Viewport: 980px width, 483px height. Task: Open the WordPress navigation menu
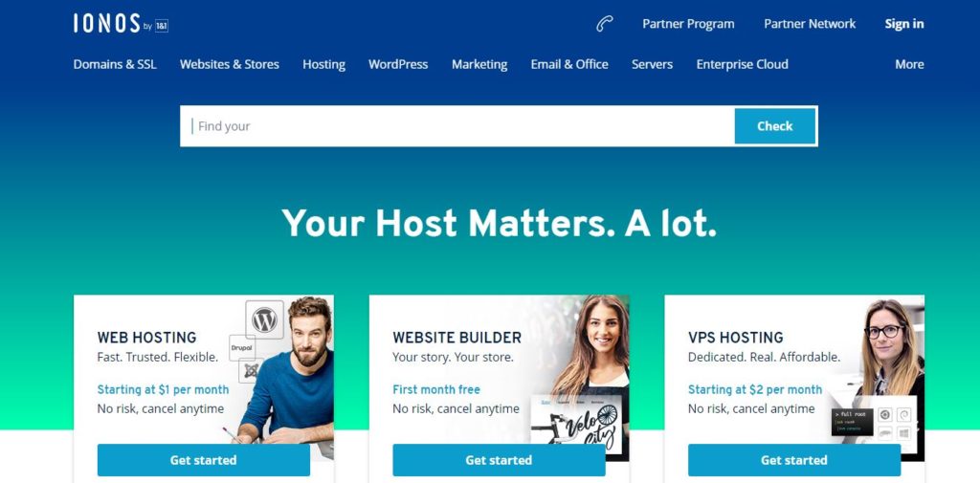coord(398,64)
